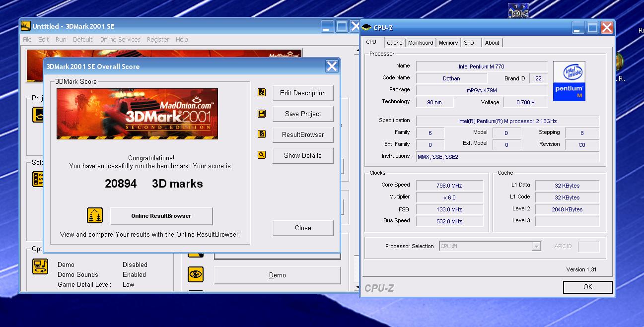Open the Run menu in 3DMark
This screenshot has width=644, height=327.
coord(61,39)
